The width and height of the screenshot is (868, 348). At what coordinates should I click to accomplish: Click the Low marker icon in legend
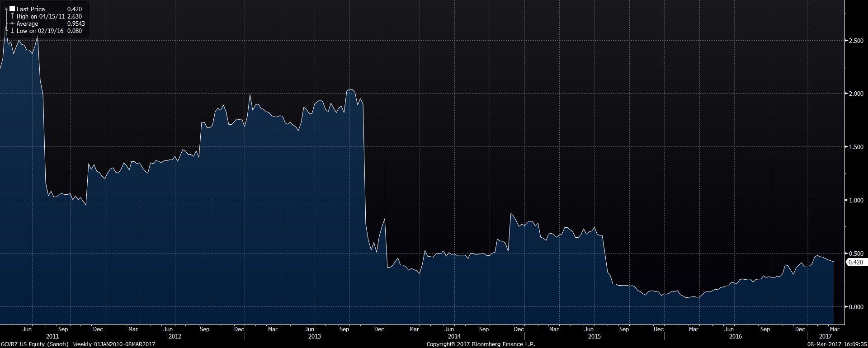pyautogui.click(x=12, y=31)
